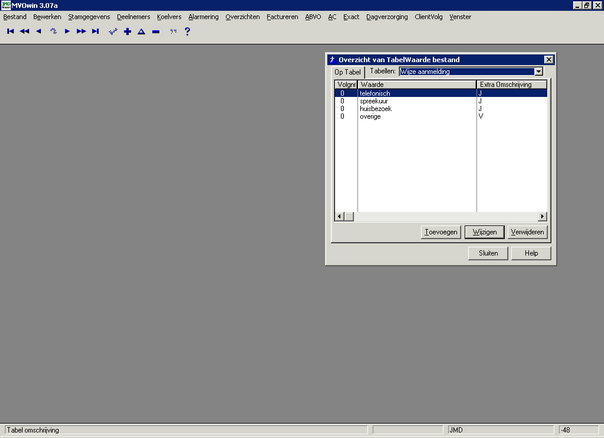Viewport: 604px width, 438px height.
Task: Click the Wijzigen button
Action: (485, 232)
